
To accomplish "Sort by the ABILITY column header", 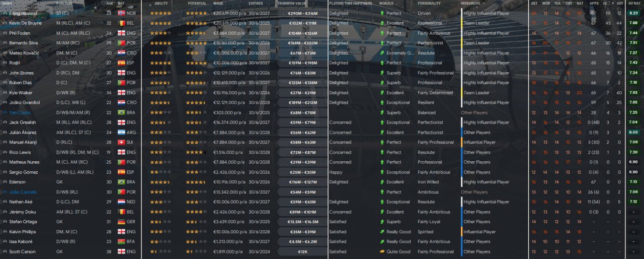I will tap(161, 3).
